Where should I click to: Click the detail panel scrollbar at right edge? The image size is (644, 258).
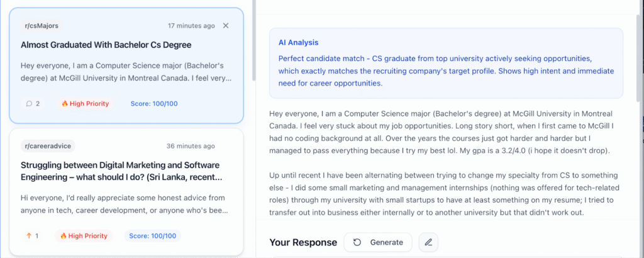coord(639,57)
